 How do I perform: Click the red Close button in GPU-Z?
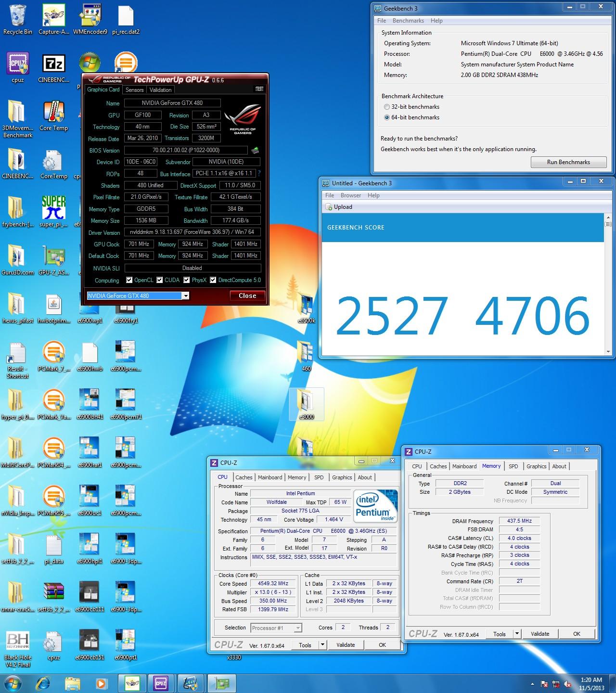click(x=247, y=296)
